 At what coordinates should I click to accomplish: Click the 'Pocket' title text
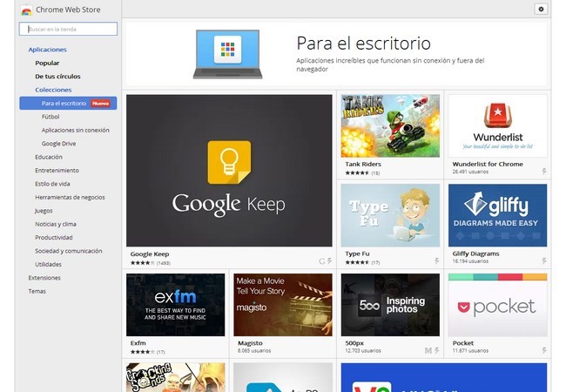[x=462, y=343]
